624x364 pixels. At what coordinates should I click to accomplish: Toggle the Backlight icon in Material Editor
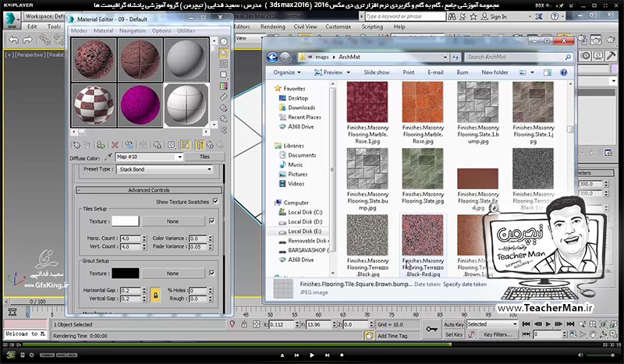(224, 53)
